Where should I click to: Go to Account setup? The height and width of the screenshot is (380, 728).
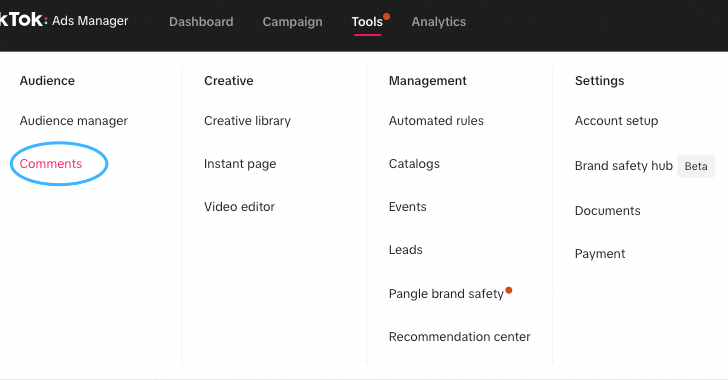[616, 121]
